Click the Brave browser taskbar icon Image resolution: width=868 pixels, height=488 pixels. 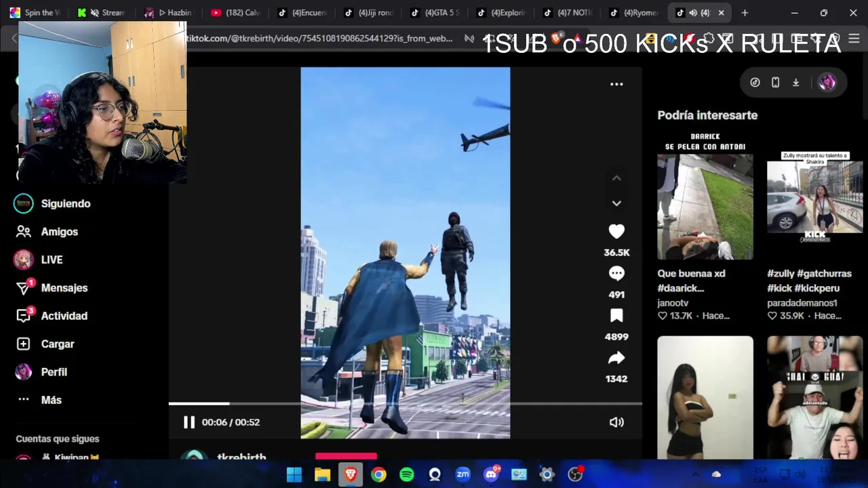351,474
